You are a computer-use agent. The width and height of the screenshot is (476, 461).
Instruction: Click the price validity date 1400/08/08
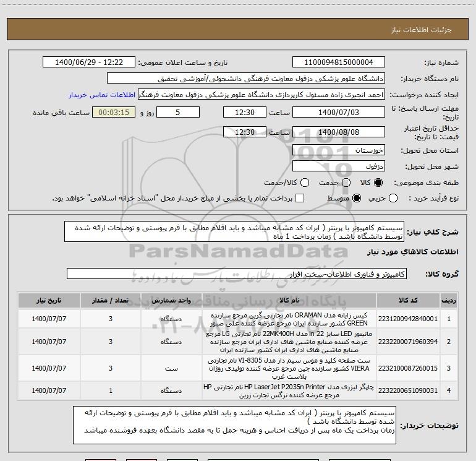(339, 132)
